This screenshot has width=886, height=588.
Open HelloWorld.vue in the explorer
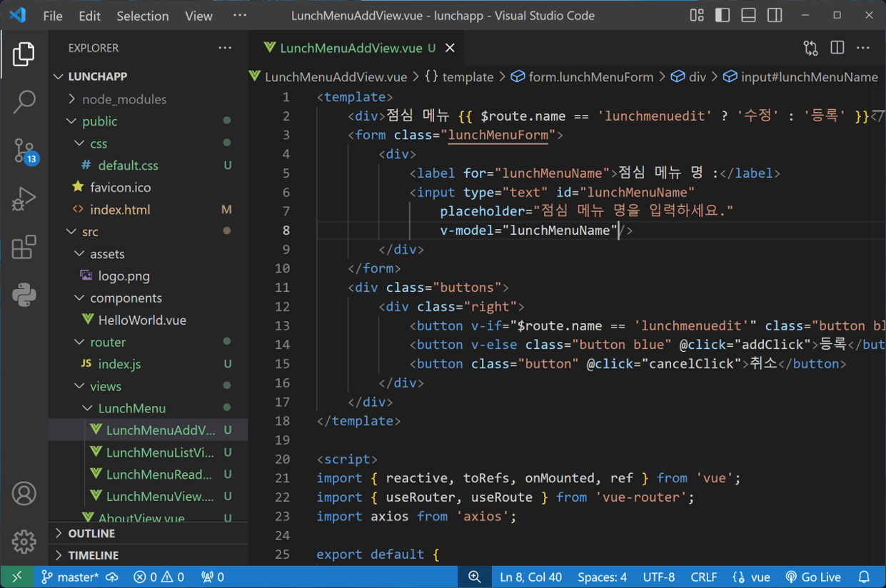(148, 320)
